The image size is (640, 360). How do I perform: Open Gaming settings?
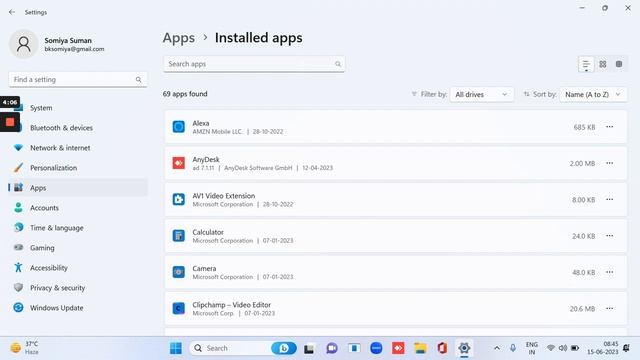coord(78,248)
